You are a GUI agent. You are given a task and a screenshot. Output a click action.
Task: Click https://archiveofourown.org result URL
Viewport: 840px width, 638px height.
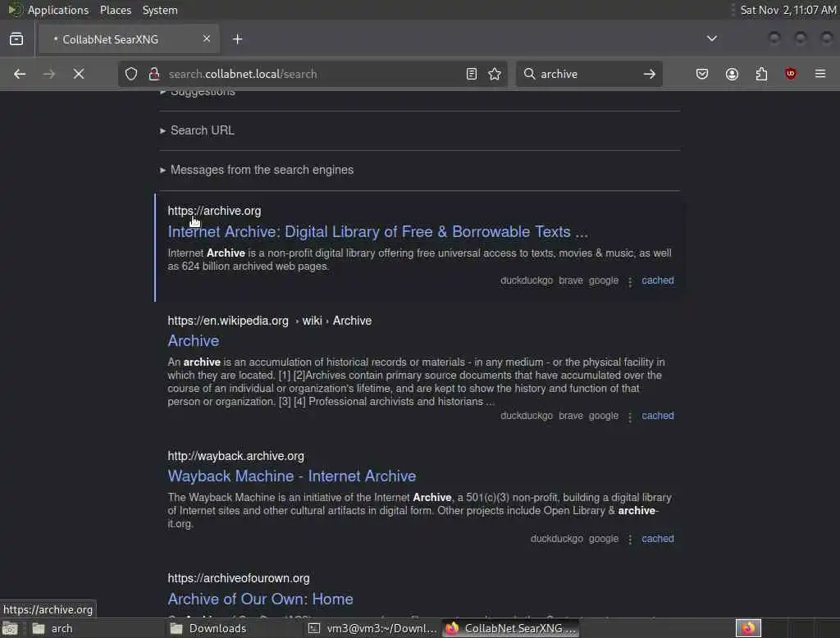[239, 578]
